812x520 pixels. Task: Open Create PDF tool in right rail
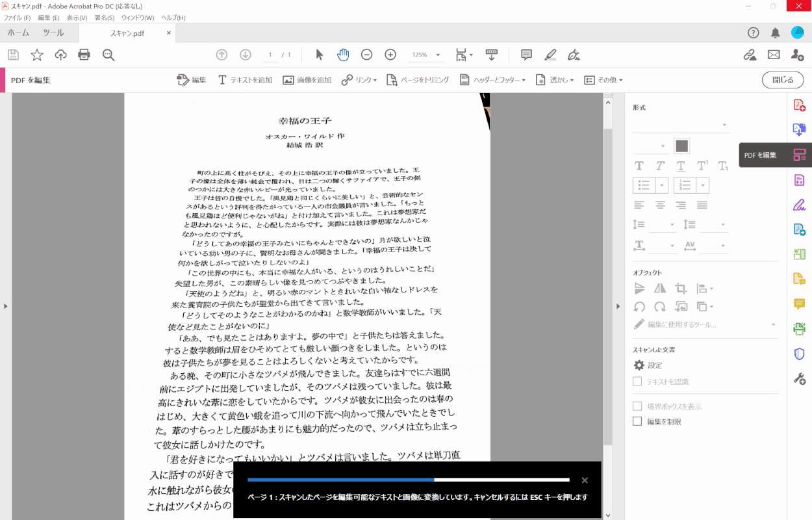click(x=799, y=105)
